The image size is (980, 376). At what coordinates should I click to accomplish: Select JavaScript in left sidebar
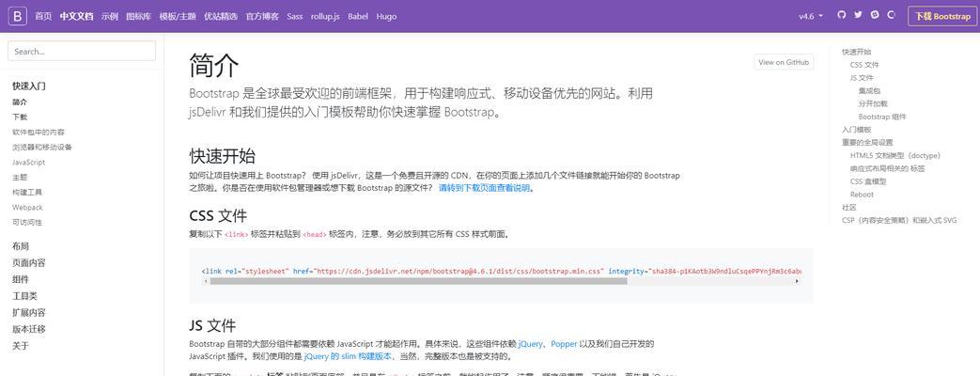pyautogui.click(x=29, y=162)
